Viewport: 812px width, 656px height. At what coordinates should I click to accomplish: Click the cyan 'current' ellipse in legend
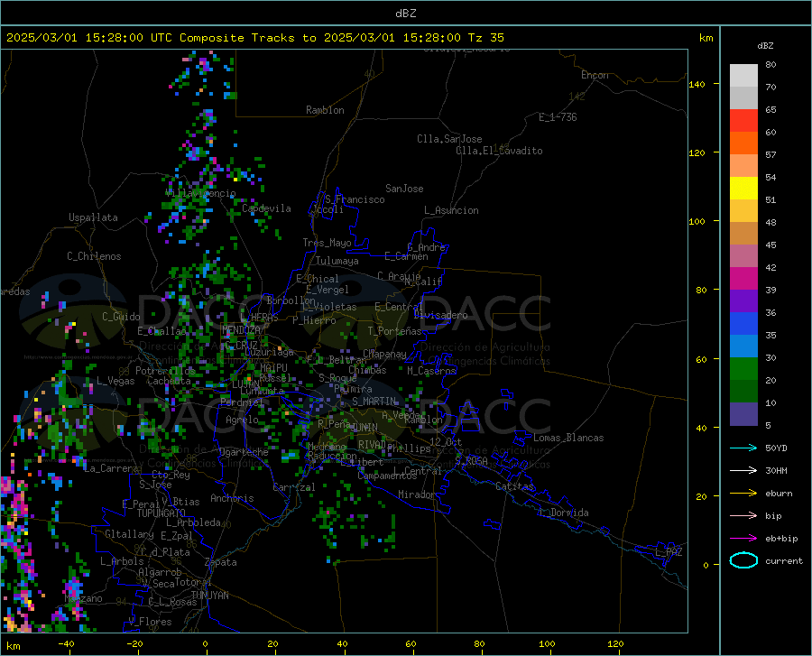[743, 560]
